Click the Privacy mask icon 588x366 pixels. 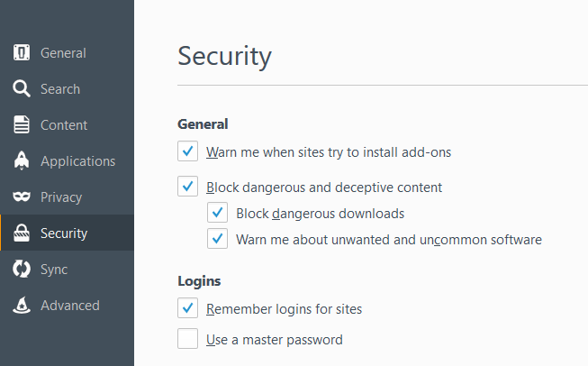22,197
